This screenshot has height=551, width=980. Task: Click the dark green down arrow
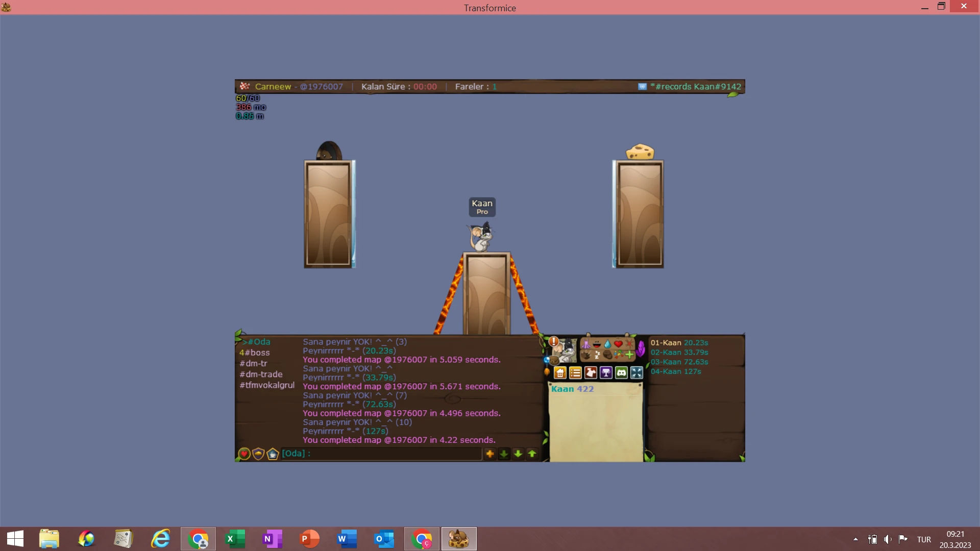coord(504,454)
